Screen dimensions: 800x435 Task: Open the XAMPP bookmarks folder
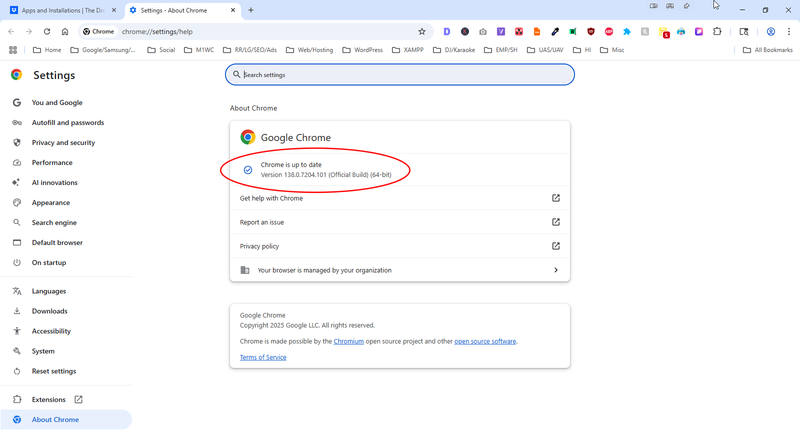408,50
